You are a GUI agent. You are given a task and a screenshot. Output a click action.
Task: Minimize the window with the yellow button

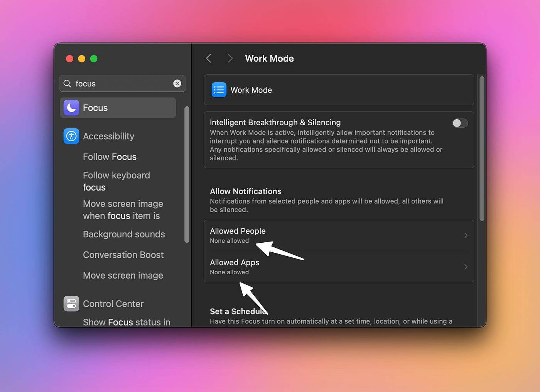pyautogui.click(x=82, y=59)
